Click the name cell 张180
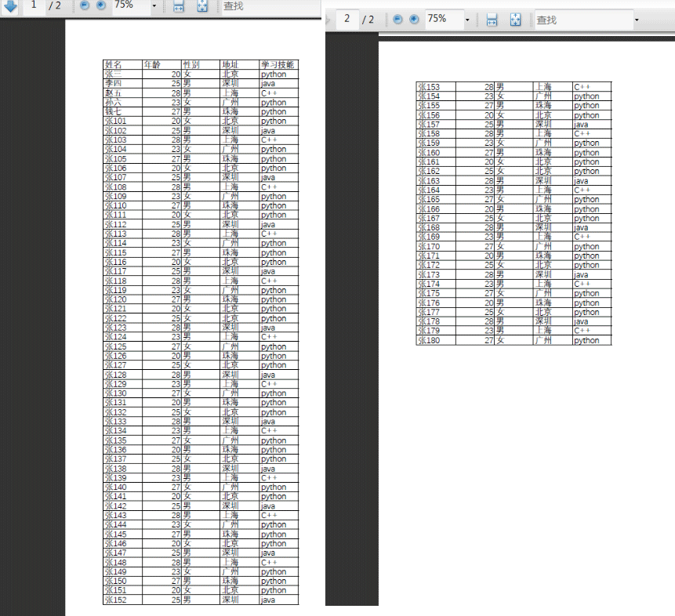 (x=436, y=340)
